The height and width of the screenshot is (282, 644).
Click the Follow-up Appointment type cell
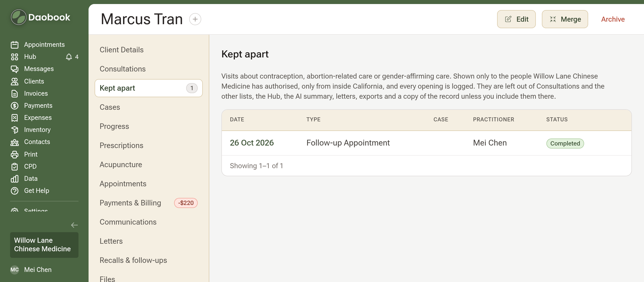348,143
